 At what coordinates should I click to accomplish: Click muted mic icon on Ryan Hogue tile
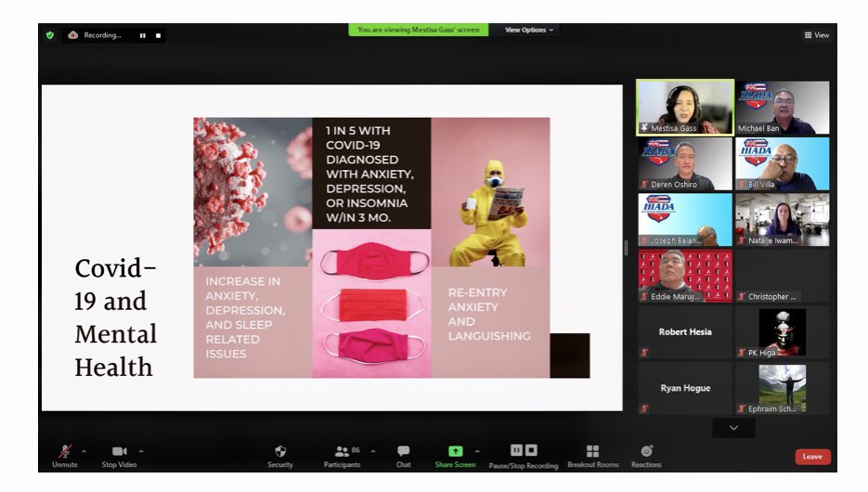pyautogui.click(x=644, y=408)
